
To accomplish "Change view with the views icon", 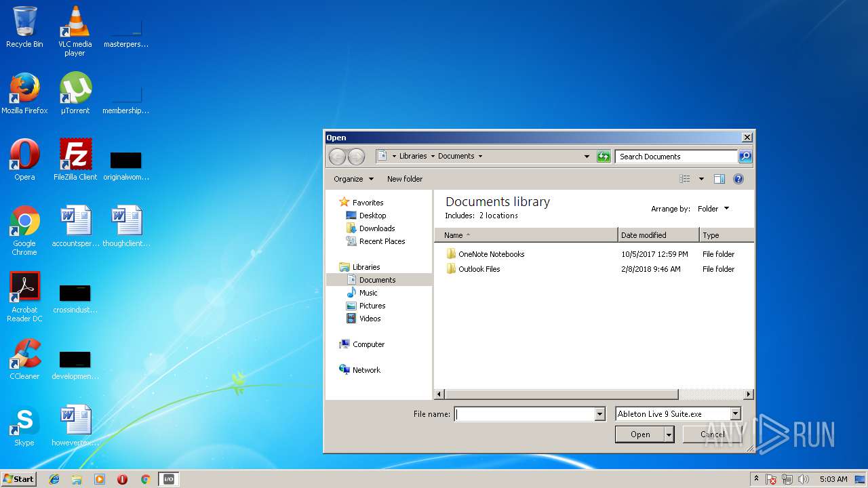I will coord(685,179).
